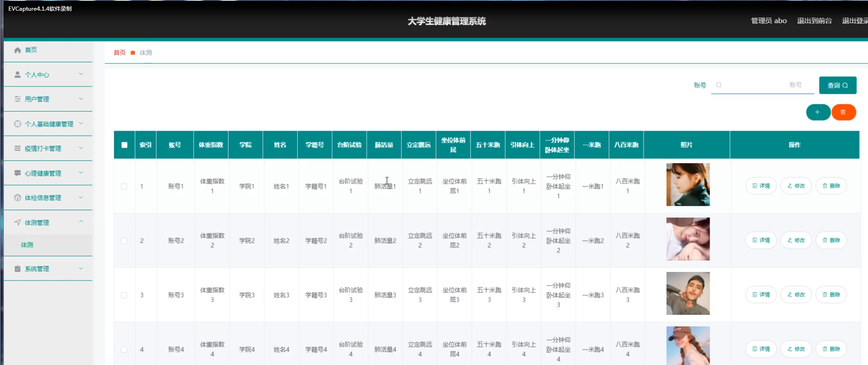The height and width of the screenshot is (365, 868).
Task: Open the 首页 sidebar menu item
Action: point(48,50)
